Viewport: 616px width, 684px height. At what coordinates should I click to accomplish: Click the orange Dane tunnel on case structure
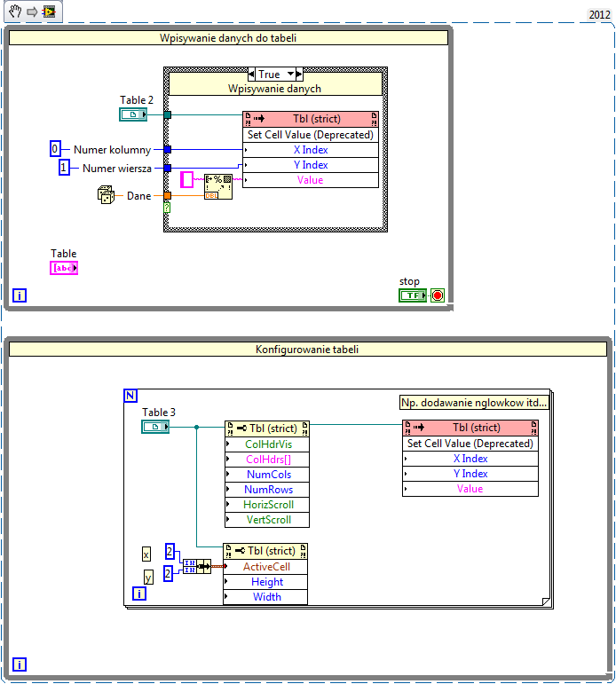167,195
